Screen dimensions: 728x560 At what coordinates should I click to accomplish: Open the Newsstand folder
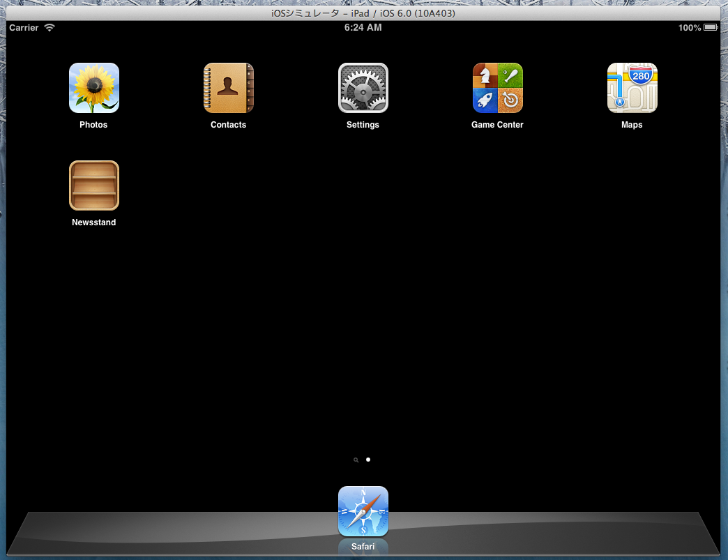pos(93,186)
